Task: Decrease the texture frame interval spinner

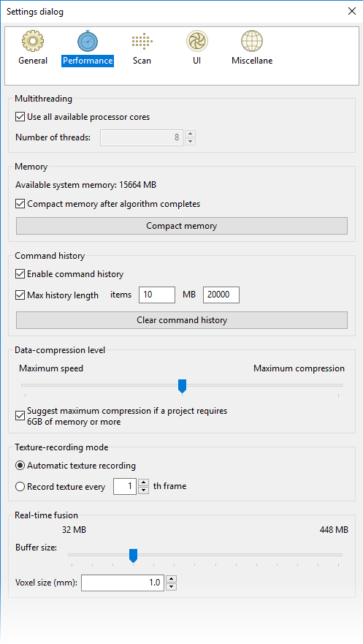Action: pos(144,490)
